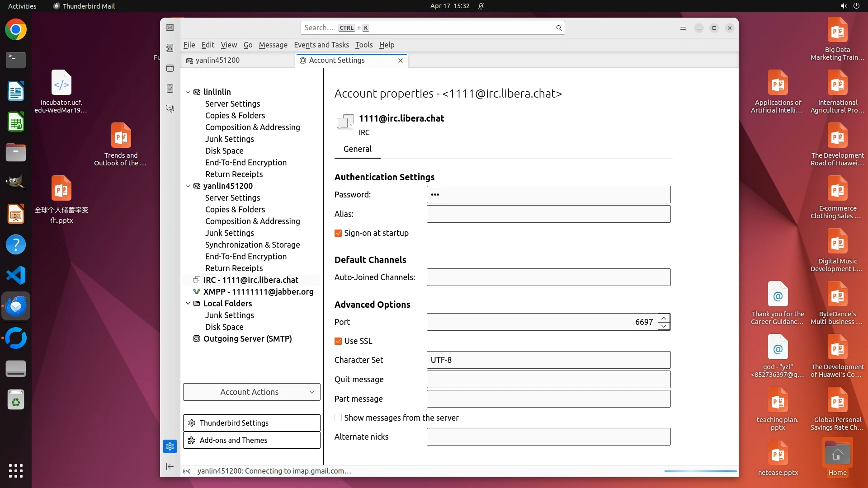The image size is (868, 488).
Task: Collapse the spaces toolbar arrow icon
Action: (x=170, y=466)
